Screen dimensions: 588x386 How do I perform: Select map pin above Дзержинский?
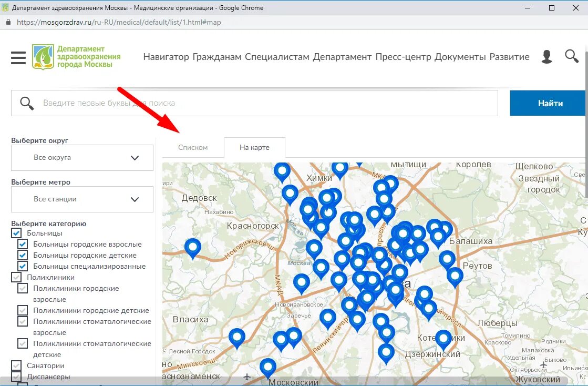(386, 354)
